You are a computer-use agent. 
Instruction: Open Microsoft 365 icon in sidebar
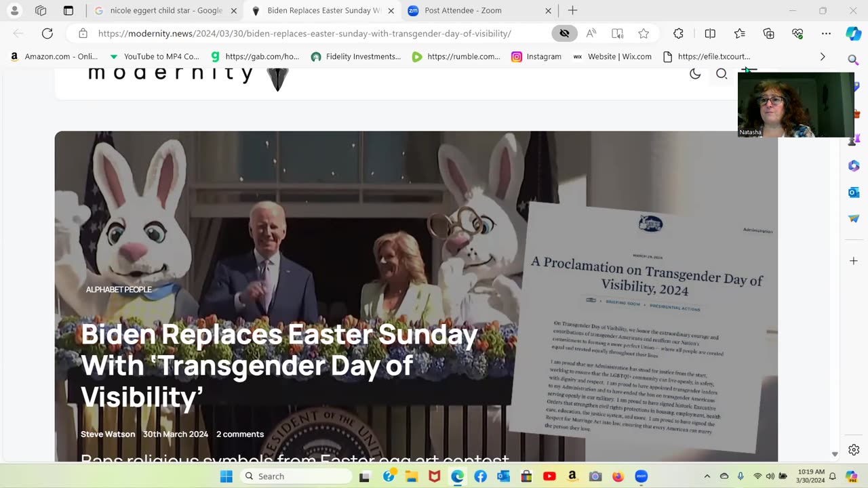854,166
